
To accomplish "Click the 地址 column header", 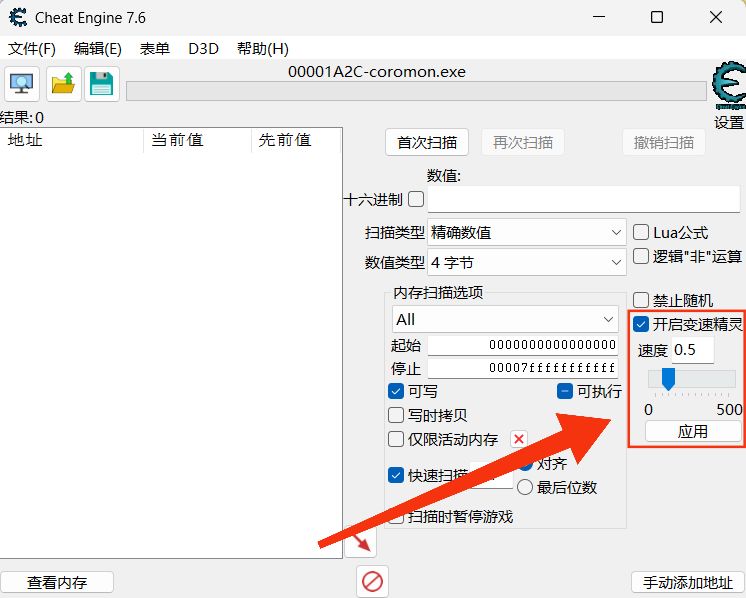I will click(x=71, y=140).
